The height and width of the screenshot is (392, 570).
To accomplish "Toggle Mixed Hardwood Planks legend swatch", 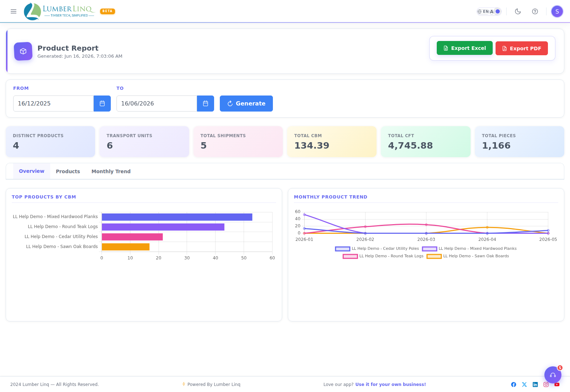I will pyautogui.click(x=429, y=249).
